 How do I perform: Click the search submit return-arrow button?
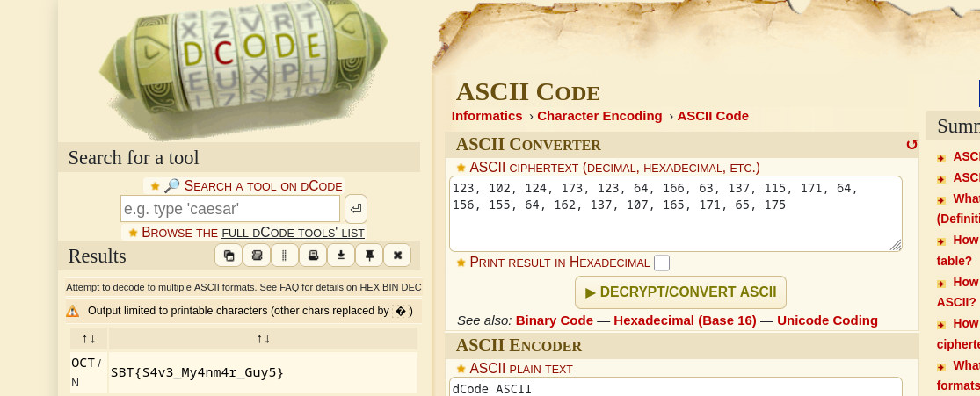(356, 209)
